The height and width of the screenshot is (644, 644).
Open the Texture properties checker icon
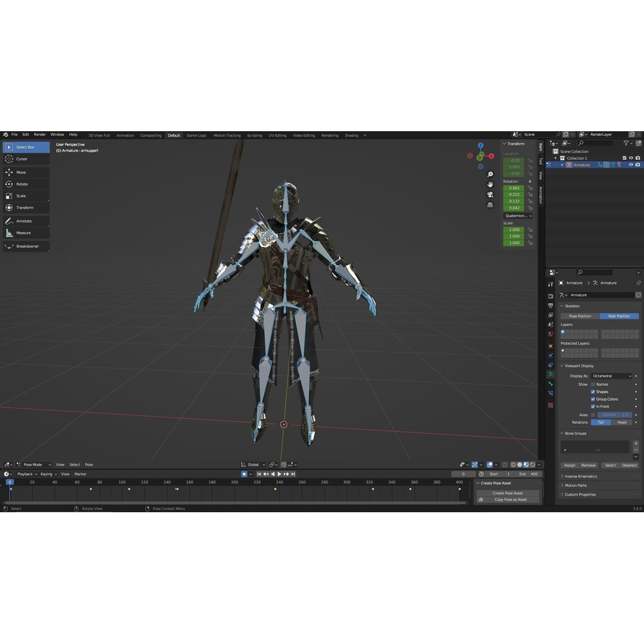550,405
